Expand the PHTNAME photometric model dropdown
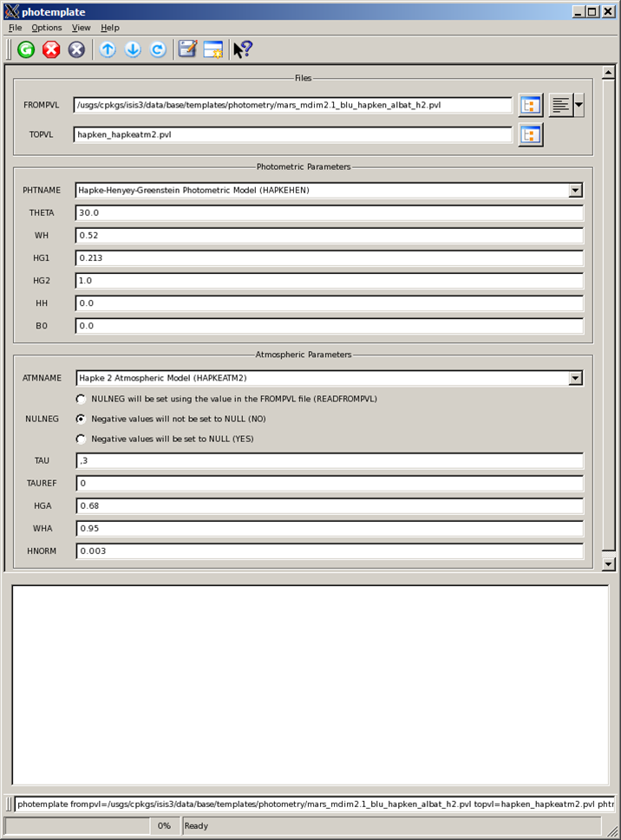Screen dimensions: 621x840 coord(574,191)
